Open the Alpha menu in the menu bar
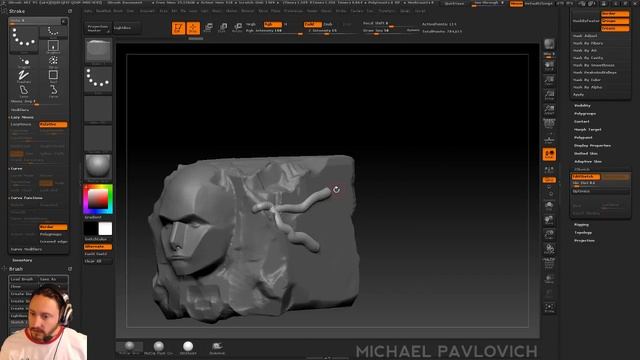 (88, 11)
